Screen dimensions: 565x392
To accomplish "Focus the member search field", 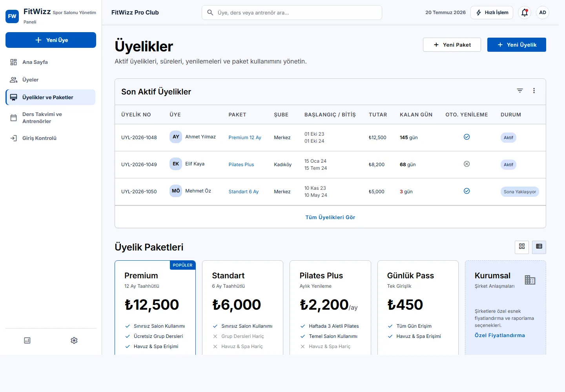I will coord(292,13).
